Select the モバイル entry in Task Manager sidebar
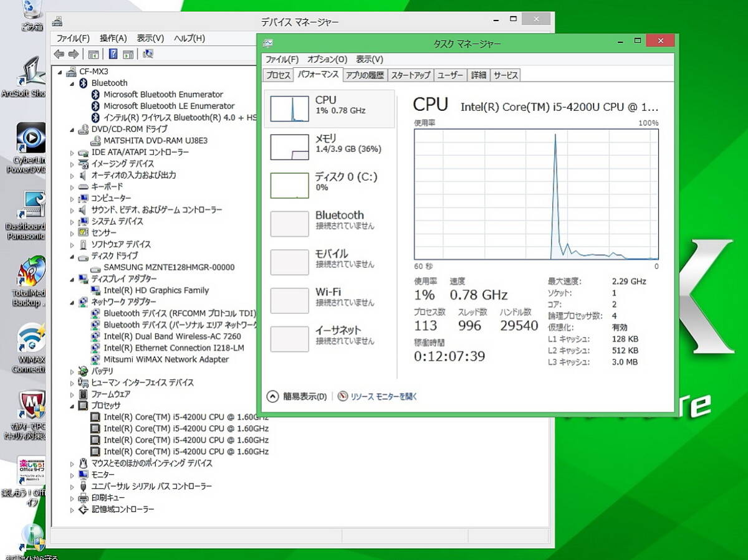 click(x=330, y=262)
